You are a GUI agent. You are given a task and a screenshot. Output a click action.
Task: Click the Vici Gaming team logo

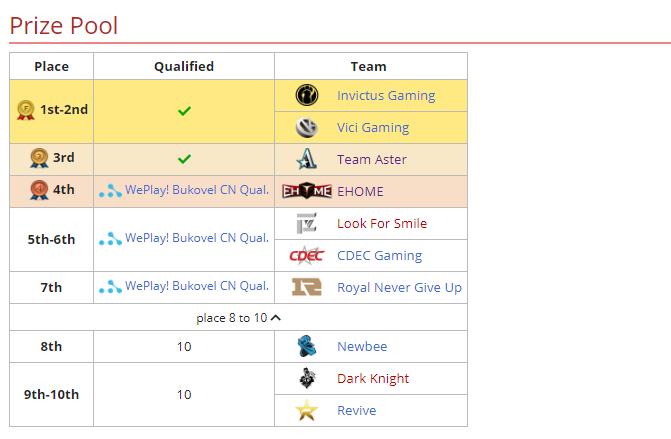(x=307, y=127)
